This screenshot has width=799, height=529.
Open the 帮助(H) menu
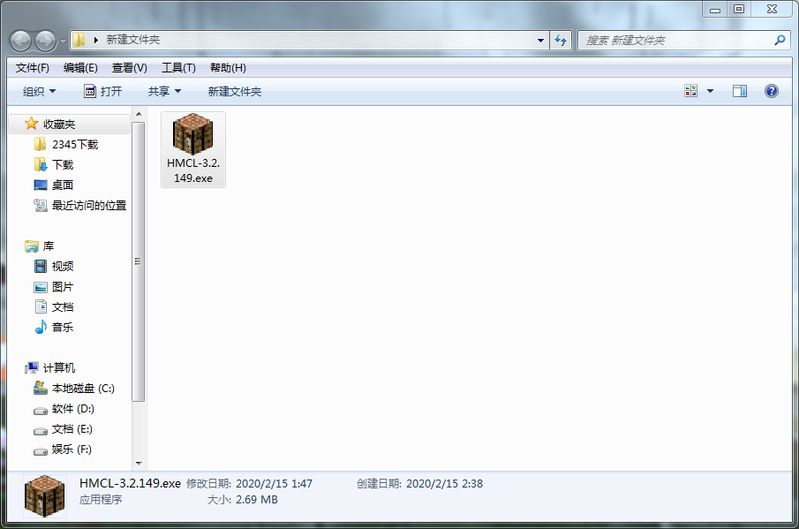pyautogui.click(x=228, y=68)
